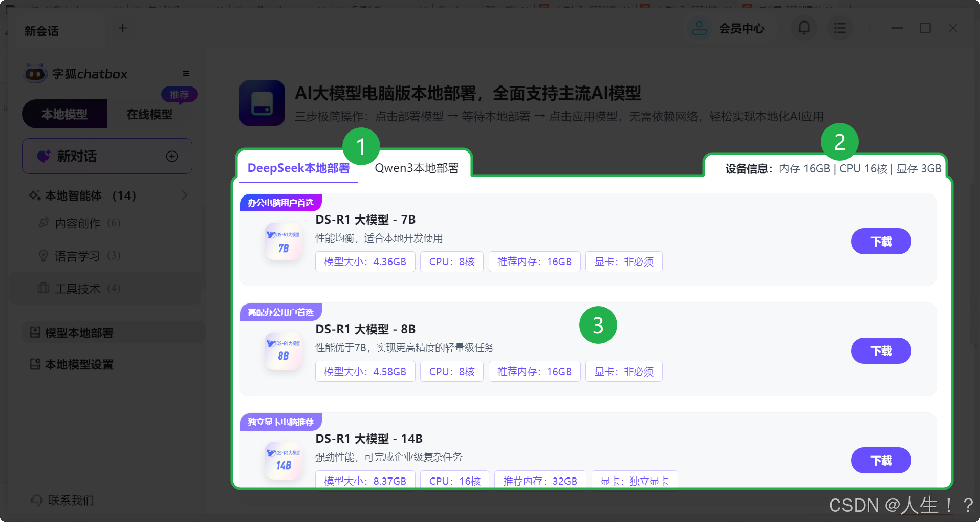The height and width of the screenshot is (522, 980).
Task: Select DeepSeek本地部署 tab
Action: (298, 168)
